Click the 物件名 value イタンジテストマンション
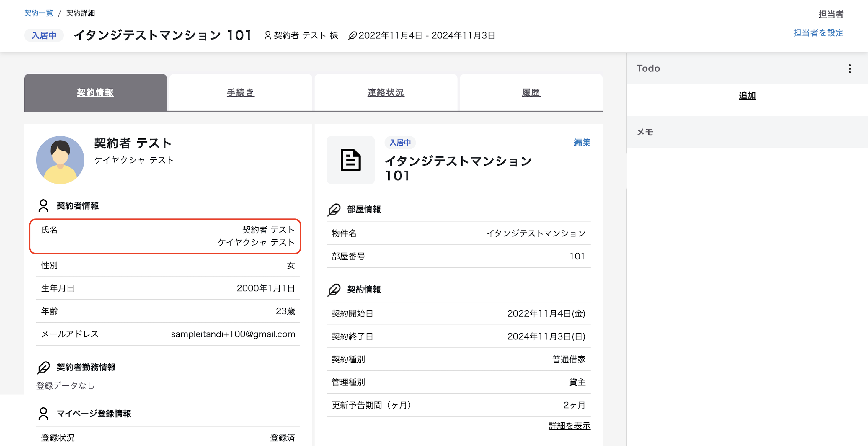 [x=536, y=233]
